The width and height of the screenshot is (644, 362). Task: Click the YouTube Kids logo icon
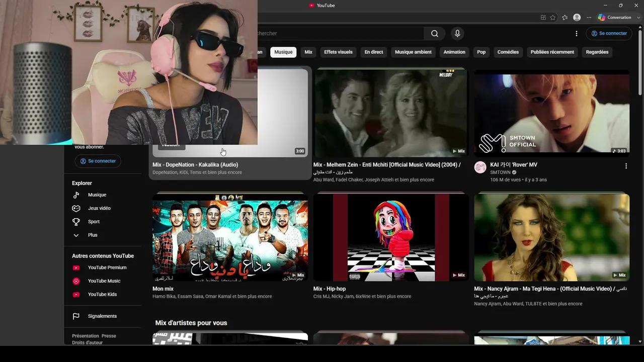tap(76, 295)
